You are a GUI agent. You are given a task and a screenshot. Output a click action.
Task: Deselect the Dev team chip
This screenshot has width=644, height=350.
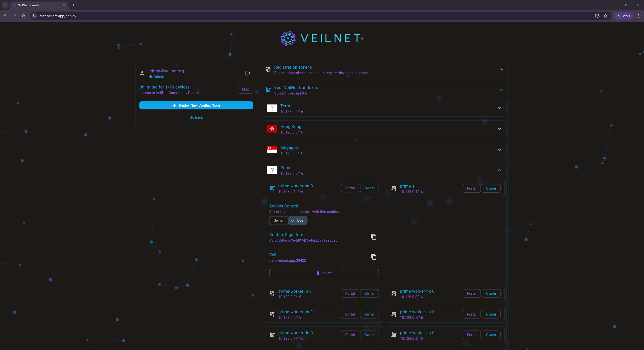click(298, 221)
